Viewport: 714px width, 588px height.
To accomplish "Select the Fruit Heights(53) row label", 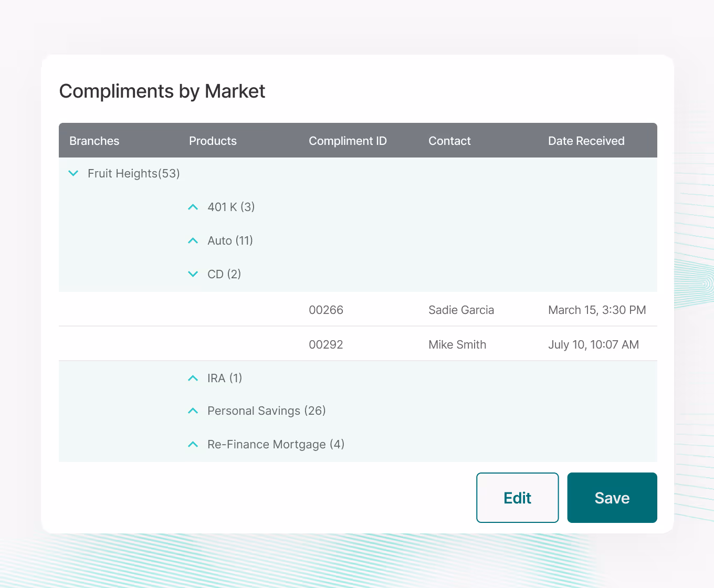I will (x=134, y=173).
